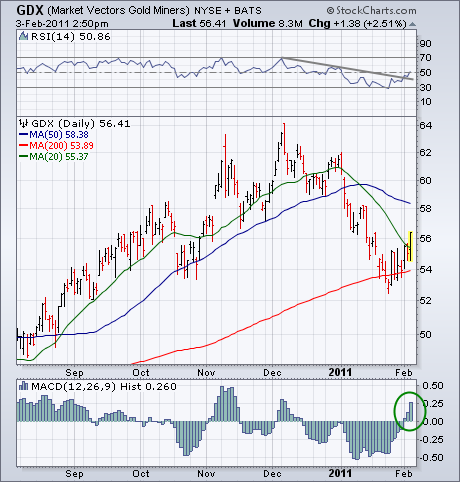The image size is (460, 482).
Task: Click the 3-Feb-2011 2:50pm timestamp
Action: (x=62, y=24)
